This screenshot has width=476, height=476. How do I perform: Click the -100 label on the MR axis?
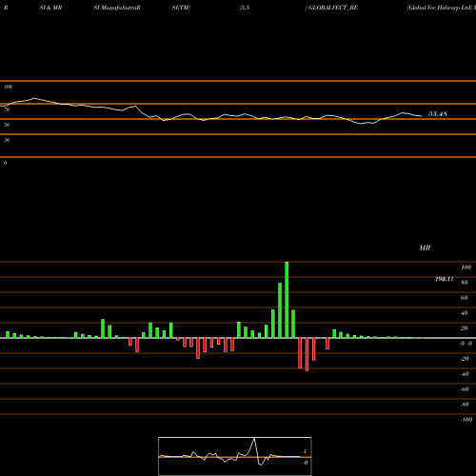point(466,420)
